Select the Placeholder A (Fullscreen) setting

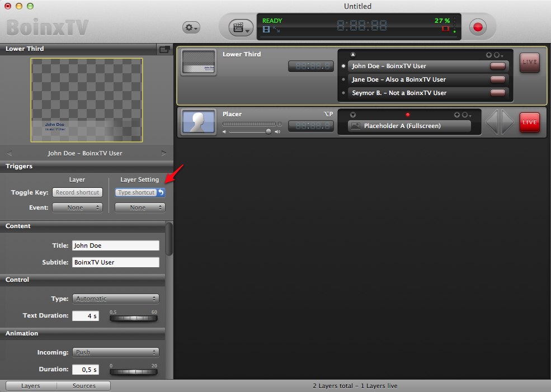(x=409, y=126)
